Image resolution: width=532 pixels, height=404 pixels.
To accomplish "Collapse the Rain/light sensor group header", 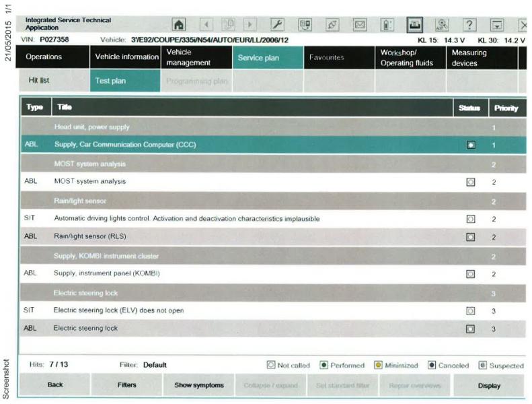I will coord(79,200).
